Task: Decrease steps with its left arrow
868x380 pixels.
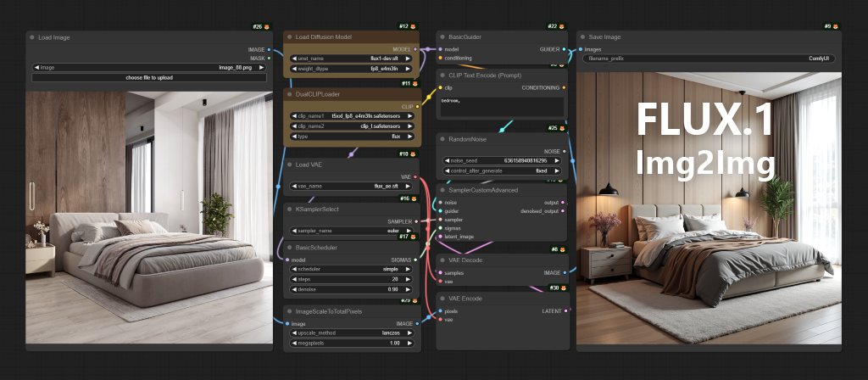Action: point(293,279)
